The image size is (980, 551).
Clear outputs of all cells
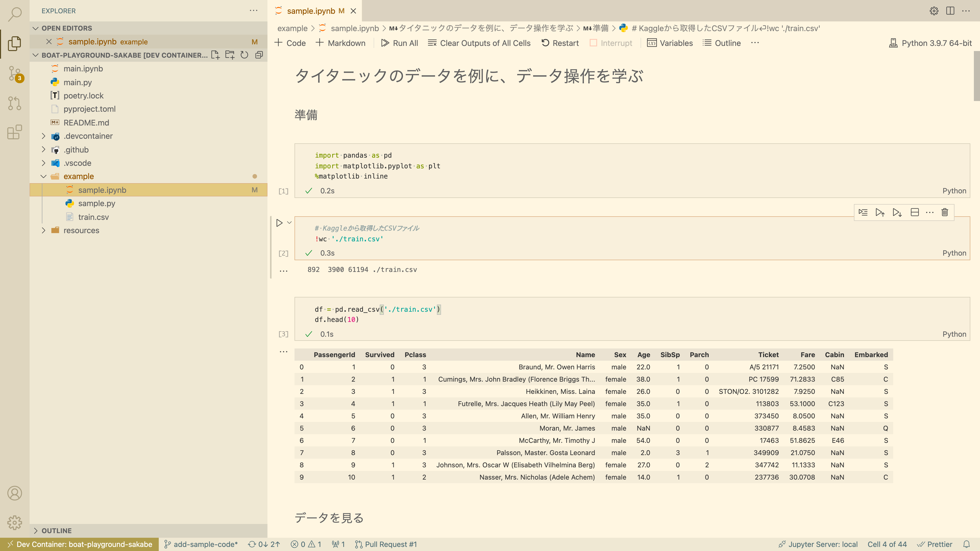pyautogui.click(x=479, y=43)
